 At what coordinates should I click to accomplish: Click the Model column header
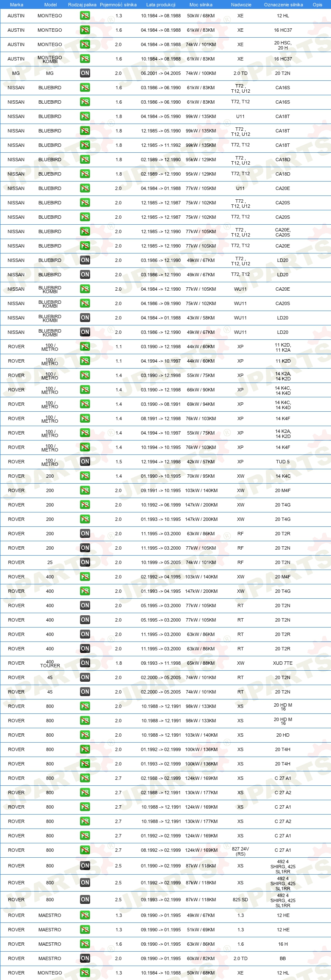(51, 5)
